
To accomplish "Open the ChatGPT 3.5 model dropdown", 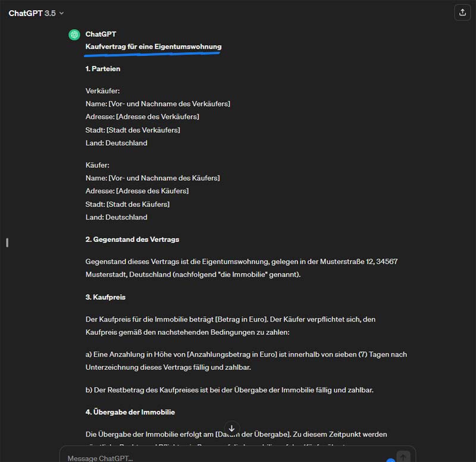I will tap(36, 13).
